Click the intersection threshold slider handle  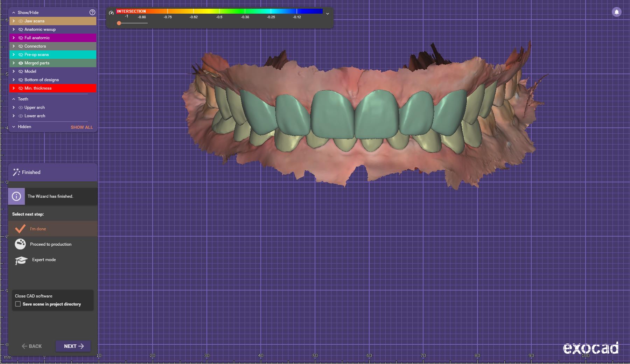[x=119, y=23]
